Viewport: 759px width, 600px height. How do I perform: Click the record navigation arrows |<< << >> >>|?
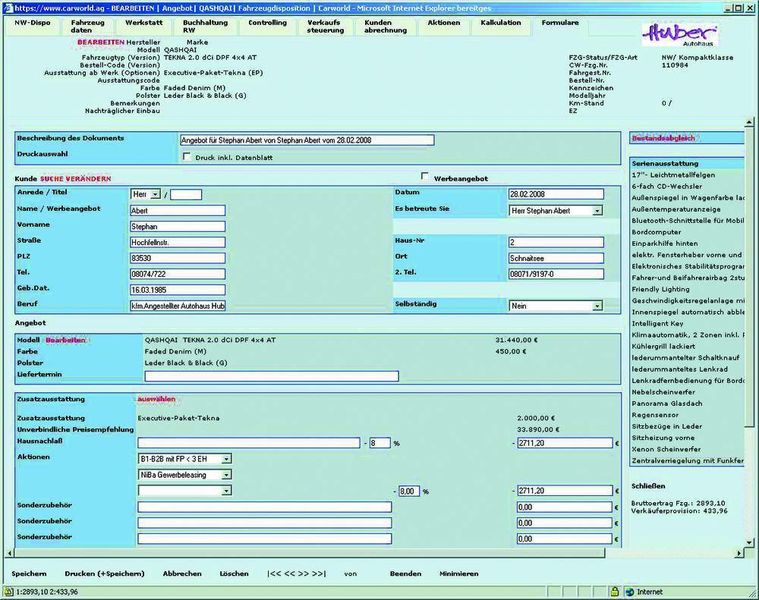click(296, 573)
